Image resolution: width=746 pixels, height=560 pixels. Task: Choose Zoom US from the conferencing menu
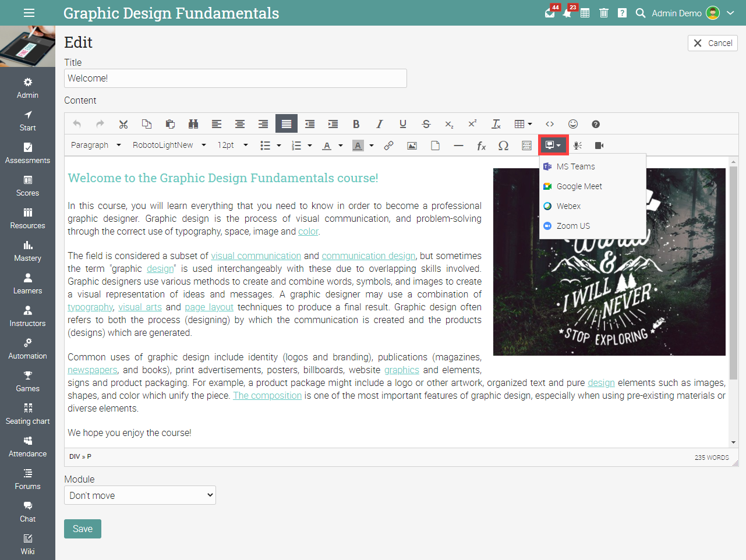(573, 226)
